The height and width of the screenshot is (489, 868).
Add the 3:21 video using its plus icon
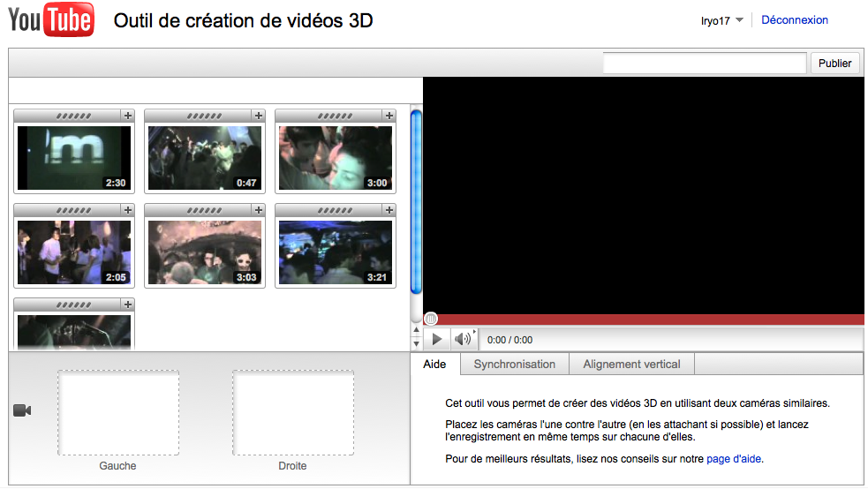pyautogui.click(x=389, y=210)
